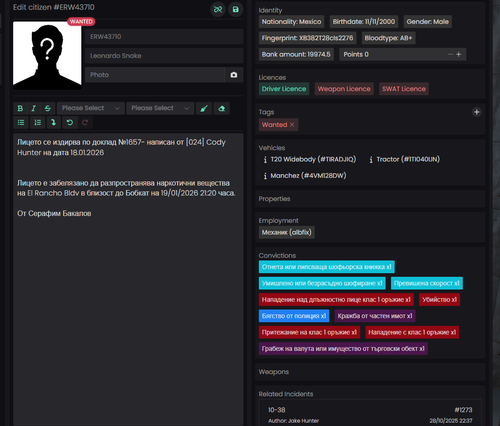
Task: Redo the last edit
Action: [x=85, y=123]
